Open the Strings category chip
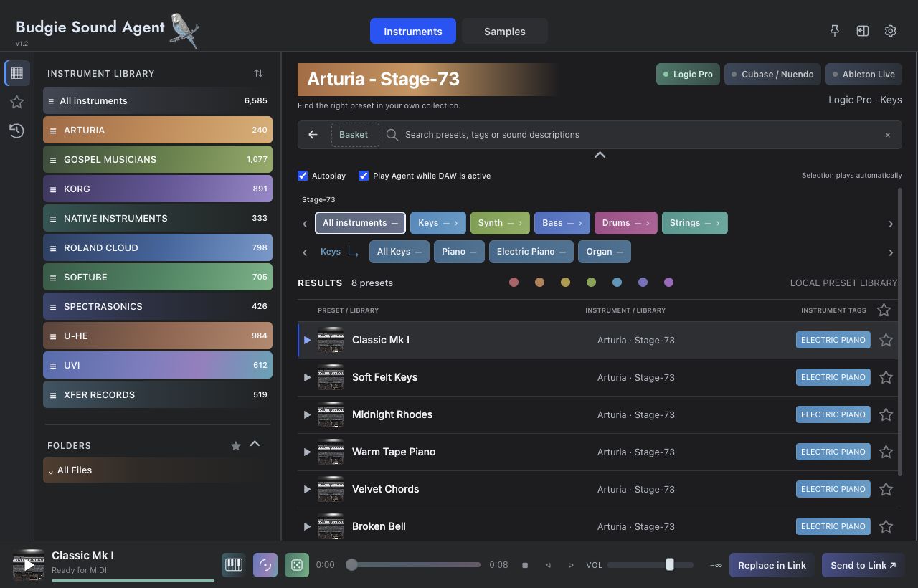This screenshot has width=918, height=588. pyautogui.click(x=694, y=223)
